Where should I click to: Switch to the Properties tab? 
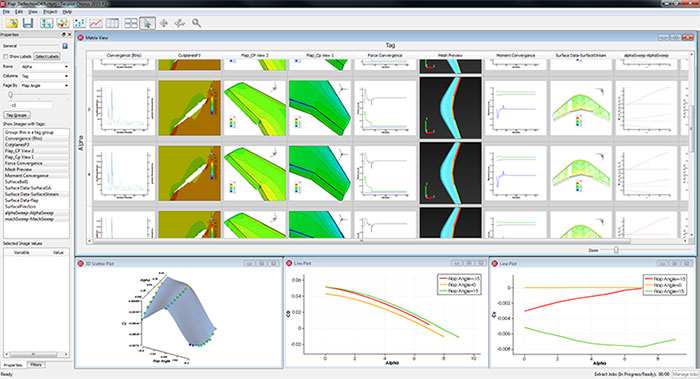[13, 365]
